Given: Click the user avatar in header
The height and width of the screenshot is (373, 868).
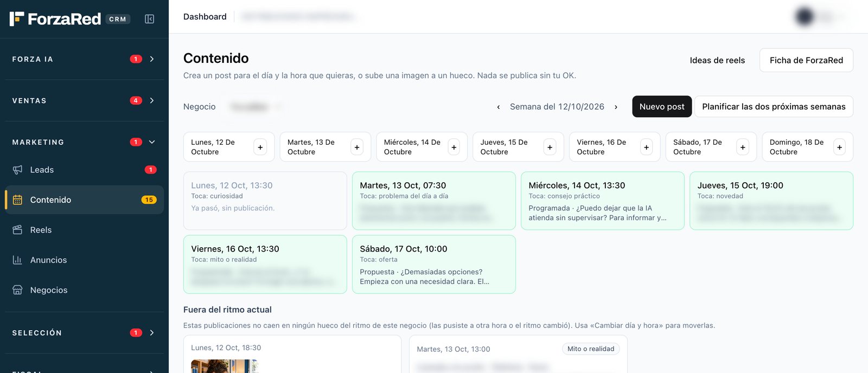Looking at the screenshot, I should [805, 17].
